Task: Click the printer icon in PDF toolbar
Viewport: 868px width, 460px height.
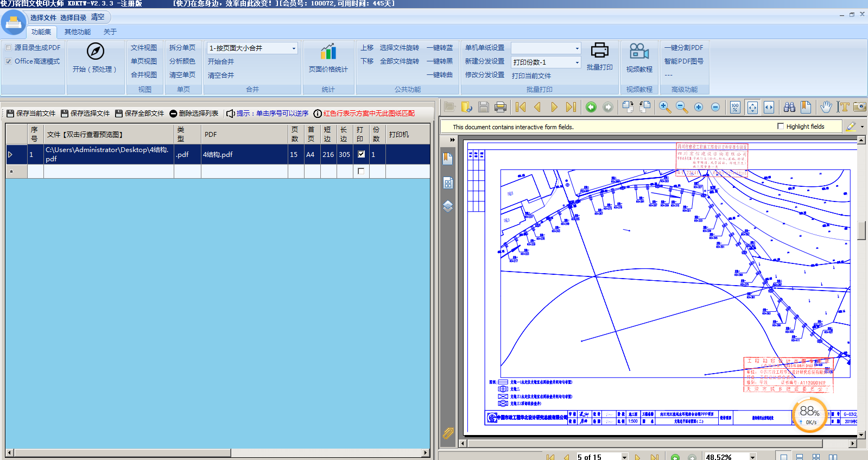Action: click(500, 108)
